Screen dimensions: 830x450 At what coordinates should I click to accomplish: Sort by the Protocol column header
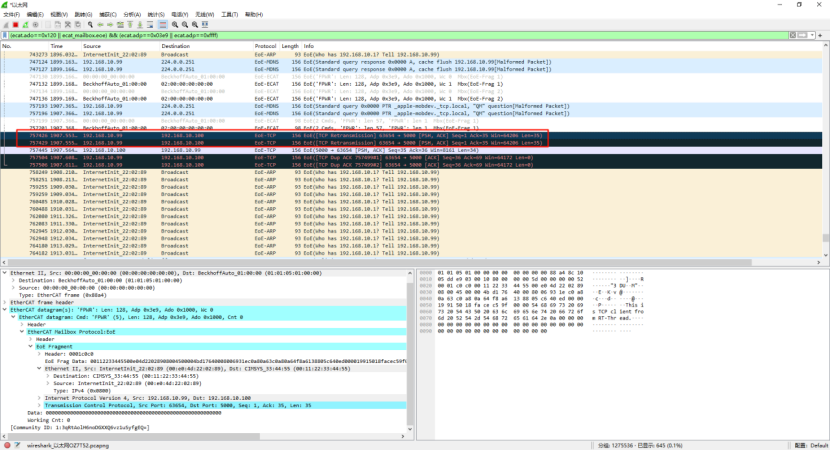pos(266,46)
